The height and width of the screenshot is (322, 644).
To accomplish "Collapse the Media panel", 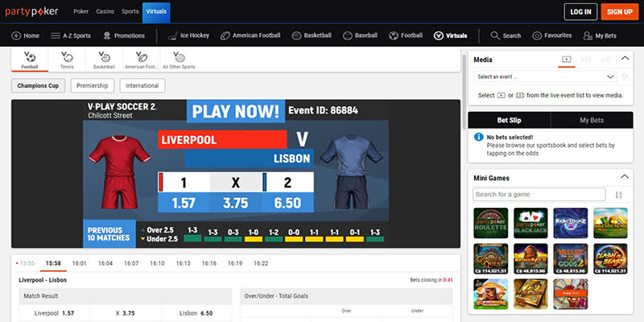I will [625, 58].
